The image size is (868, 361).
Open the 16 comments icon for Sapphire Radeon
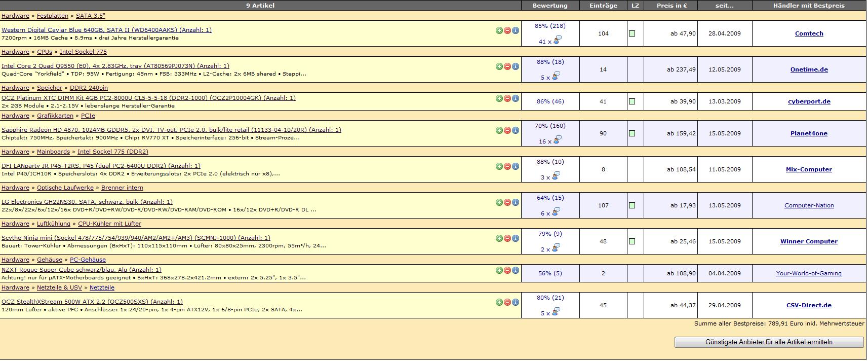pyautogui.click(x=557, y=140)
